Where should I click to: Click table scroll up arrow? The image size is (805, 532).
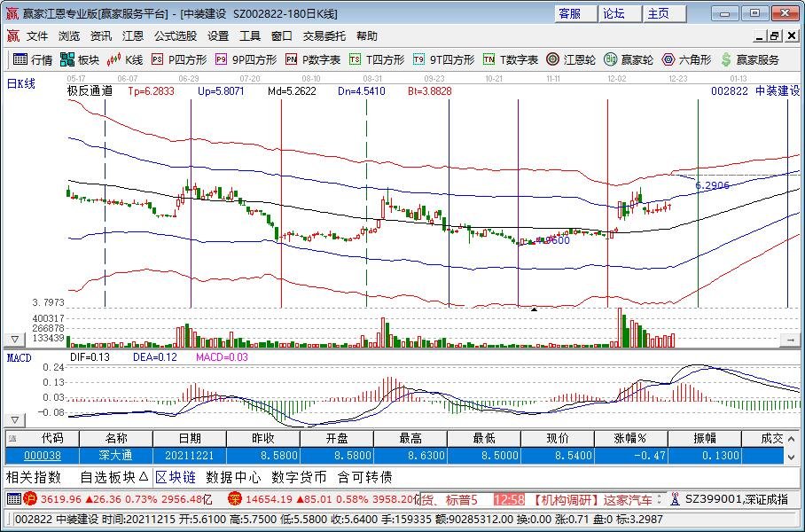[x=792, y=438]
